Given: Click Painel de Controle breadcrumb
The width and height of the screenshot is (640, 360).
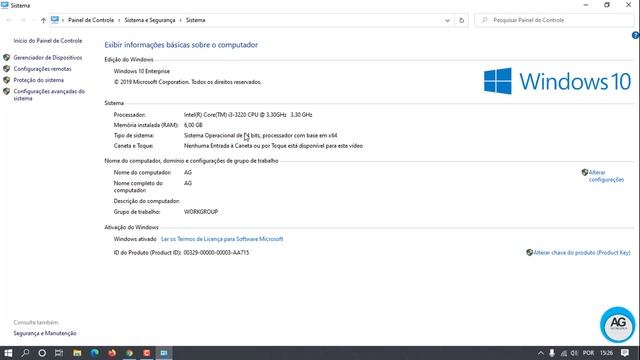Looking at the screenshot, I should pos(91,20).
